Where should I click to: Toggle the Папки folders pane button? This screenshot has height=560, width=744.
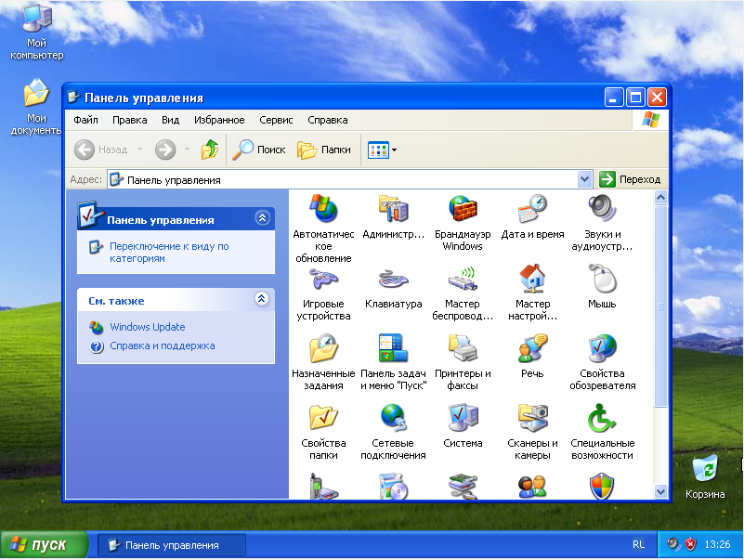pos(324,150)
